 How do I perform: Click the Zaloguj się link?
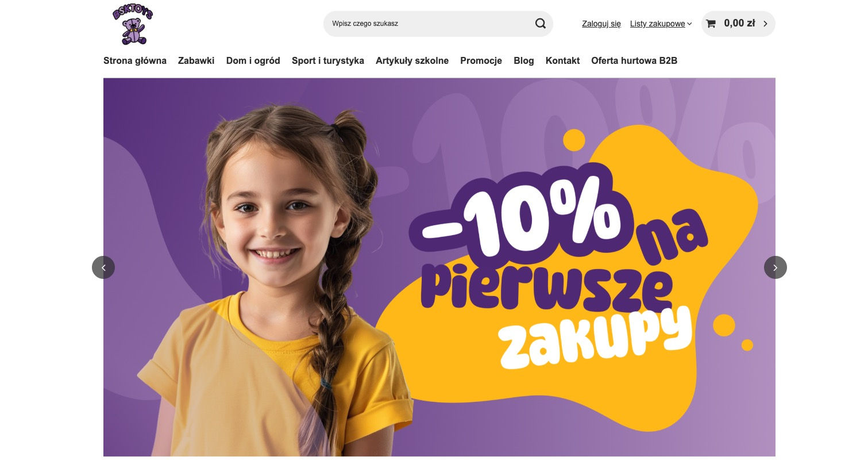601,24
